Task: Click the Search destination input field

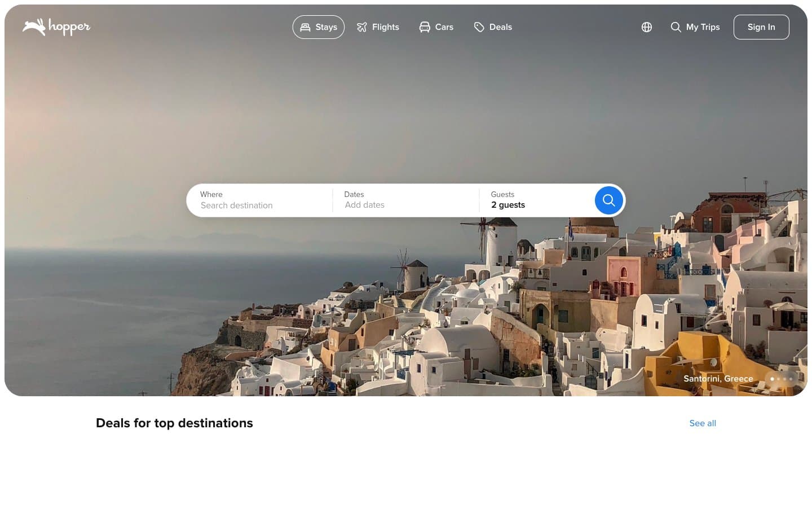Action: 261,200
